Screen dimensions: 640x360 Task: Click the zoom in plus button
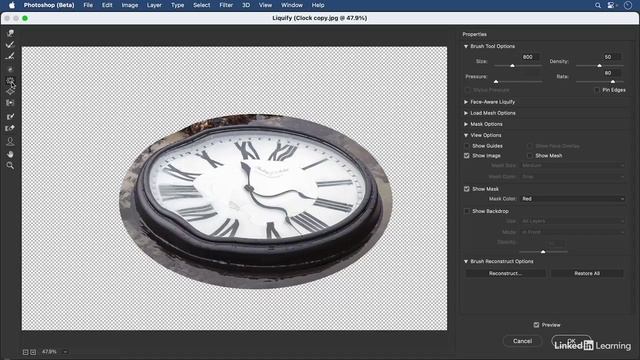coord(33,352)
